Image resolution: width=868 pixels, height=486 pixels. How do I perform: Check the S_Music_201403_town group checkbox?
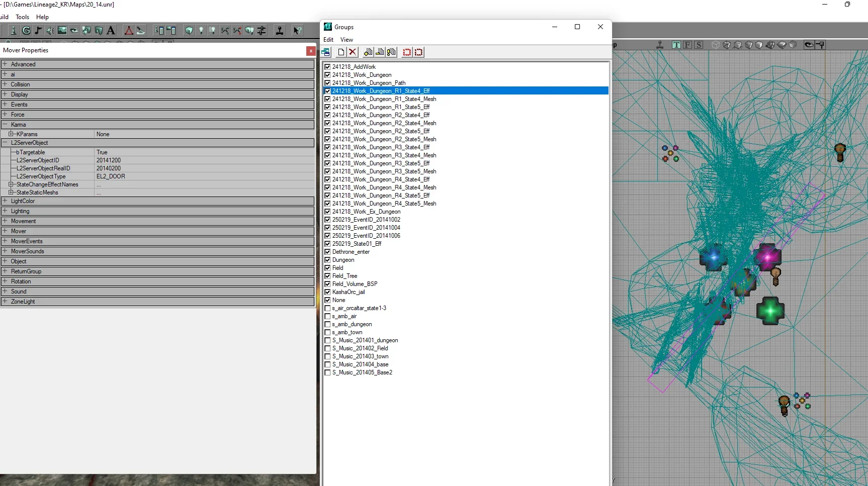[x=327, y=356]
